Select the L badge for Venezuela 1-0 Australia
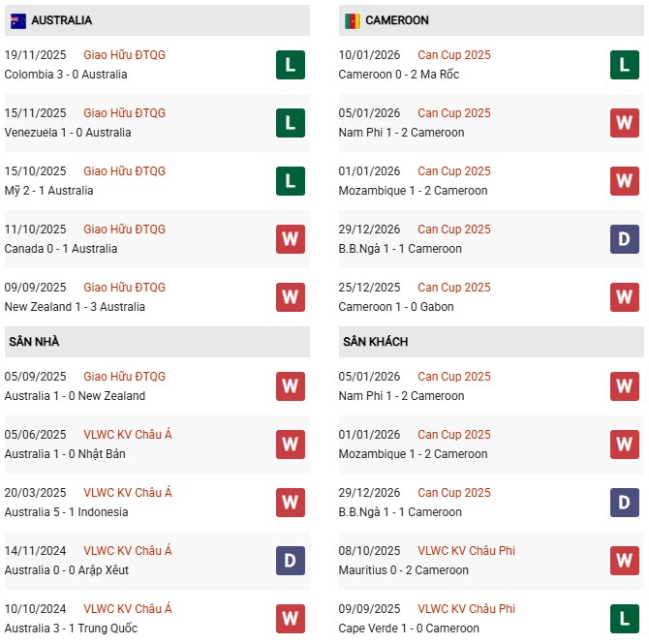649x644 pixels. pos(290,123)
